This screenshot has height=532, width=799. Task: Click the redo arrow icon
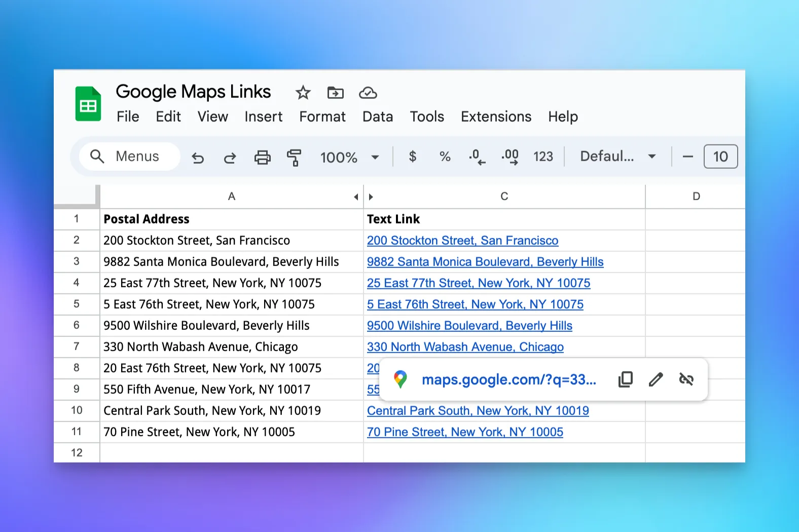point(230,158)
